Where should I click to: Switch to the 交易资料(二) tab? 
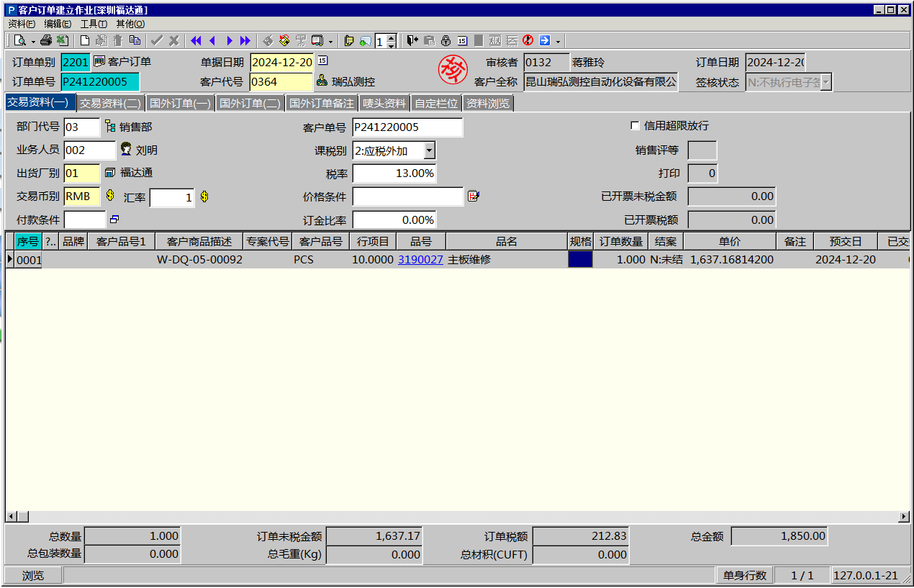tap(110, 104)
